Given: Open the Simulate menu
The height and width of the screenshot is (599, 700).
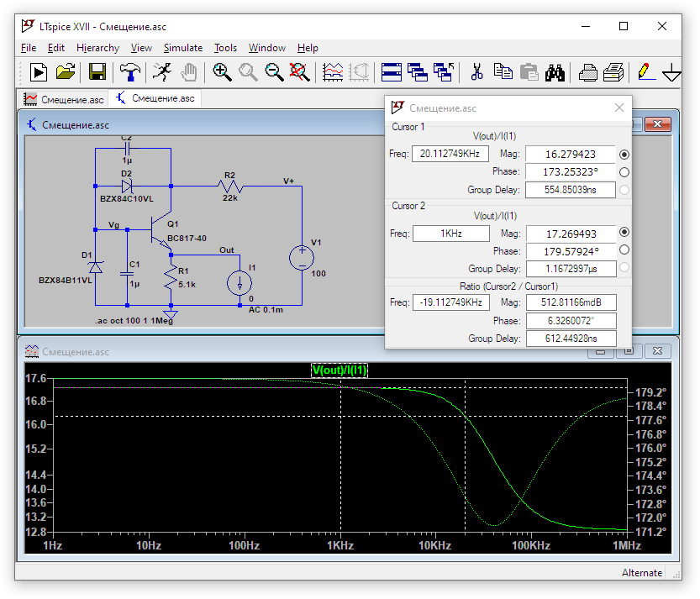Looking at the screenshot, I should [182, 48].
